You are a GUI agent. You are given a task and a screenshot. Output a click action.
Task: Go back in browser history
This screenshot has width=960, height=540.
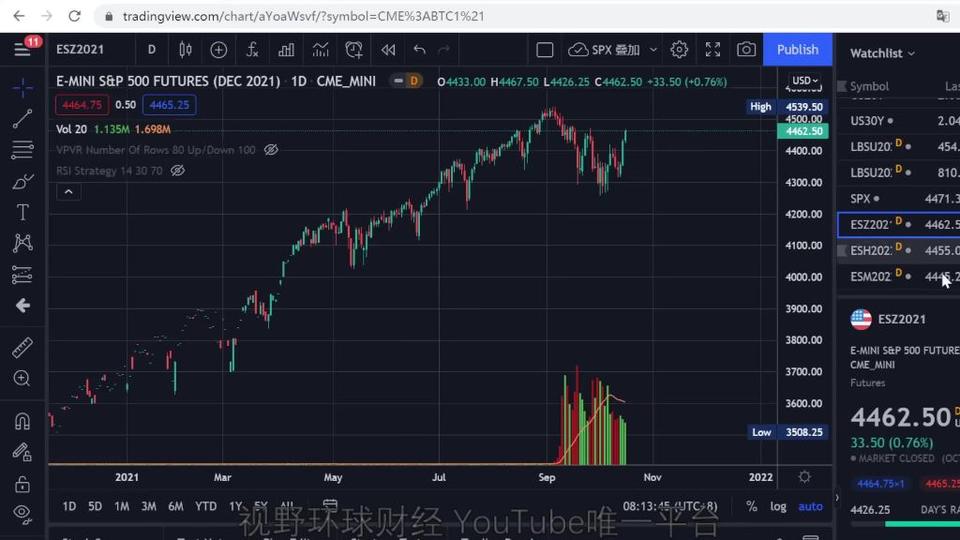pos(19,16)
